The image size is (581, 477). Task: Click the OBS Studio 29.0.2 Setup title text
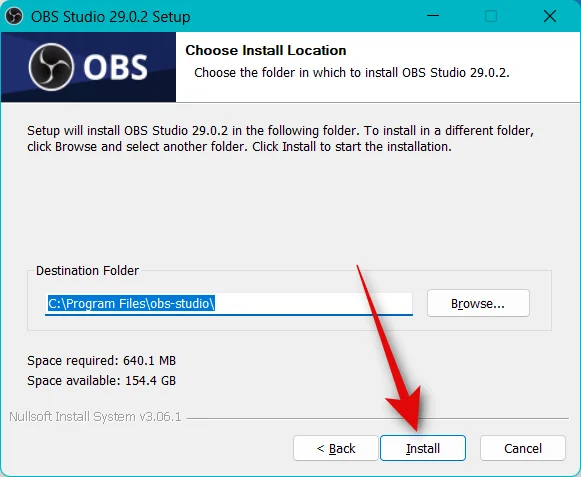pyautogui.click(x=110, y=17)
